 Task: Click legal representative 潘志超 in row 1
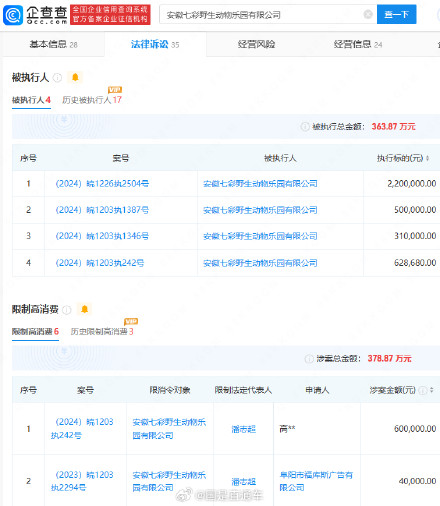tap(244, 429)
